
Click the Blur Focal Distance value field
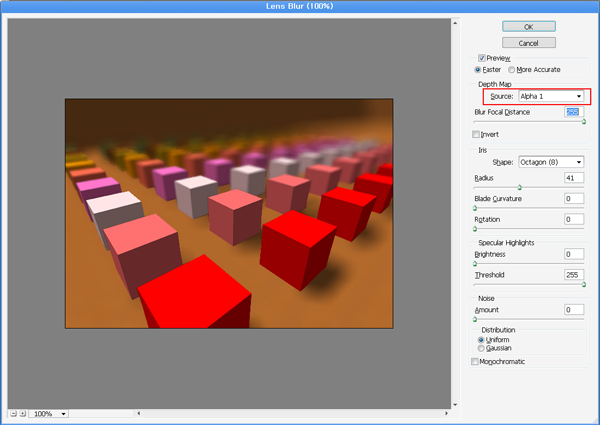coord(574,112)
